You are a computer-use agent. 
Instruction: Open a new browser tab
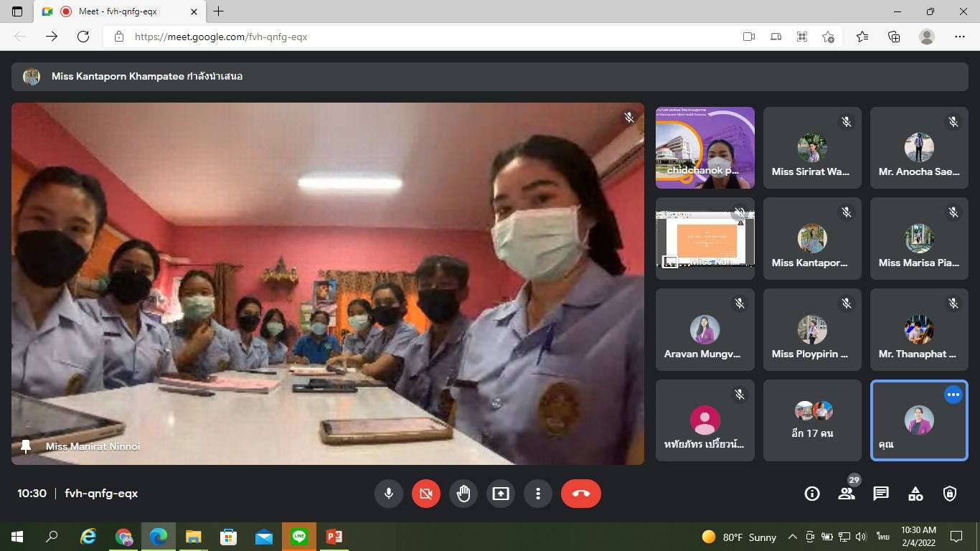[219, 11]
